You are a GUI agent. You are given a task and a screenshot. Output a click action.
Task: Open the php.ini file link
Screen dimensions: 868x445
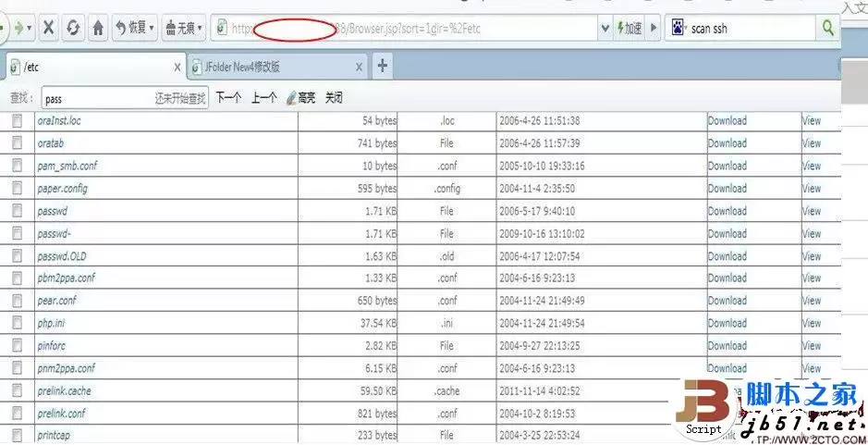click(52, 323)
